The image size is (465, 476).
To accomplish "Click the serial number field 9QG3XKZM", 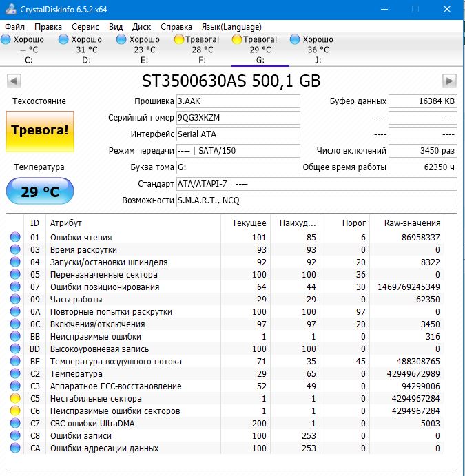I will 238,118.
